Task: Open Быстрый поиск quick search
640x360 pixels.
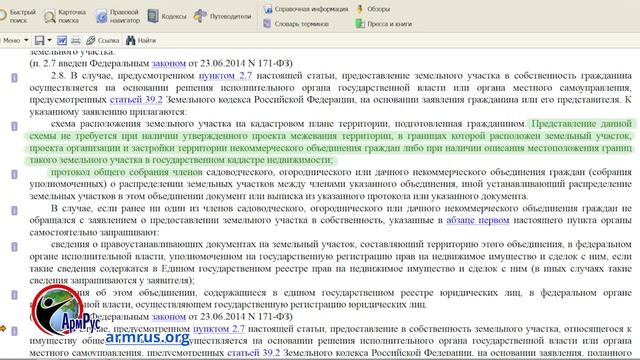Action: coord(18,16)
